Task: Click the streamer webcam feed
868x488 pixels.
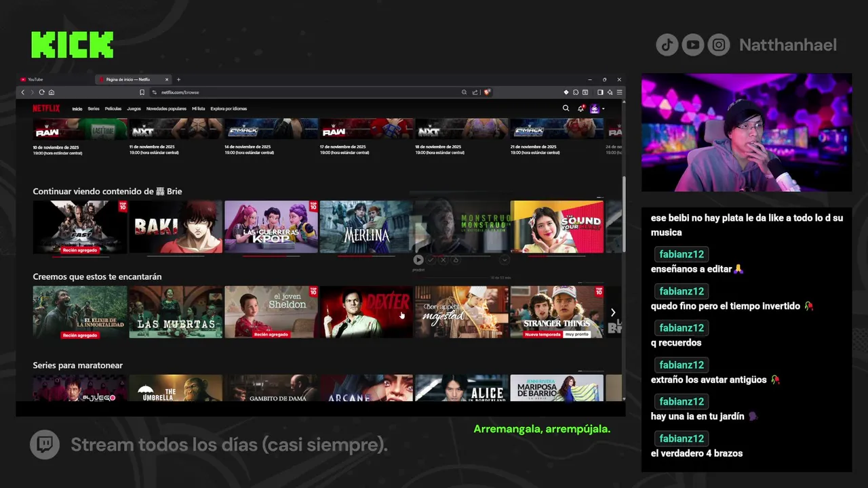Action: click(747, 133)
